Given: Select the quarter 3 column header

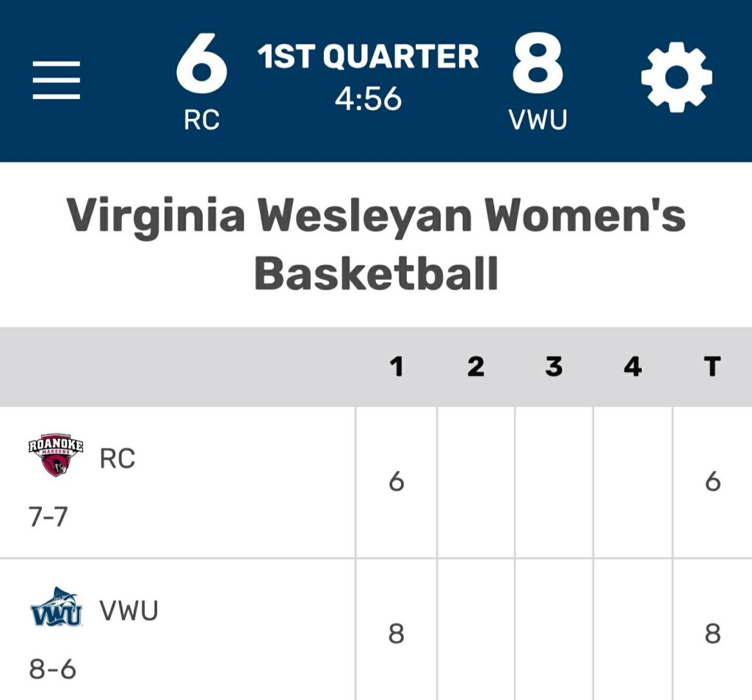Looking at the screenshot, I should pos(554,367).
